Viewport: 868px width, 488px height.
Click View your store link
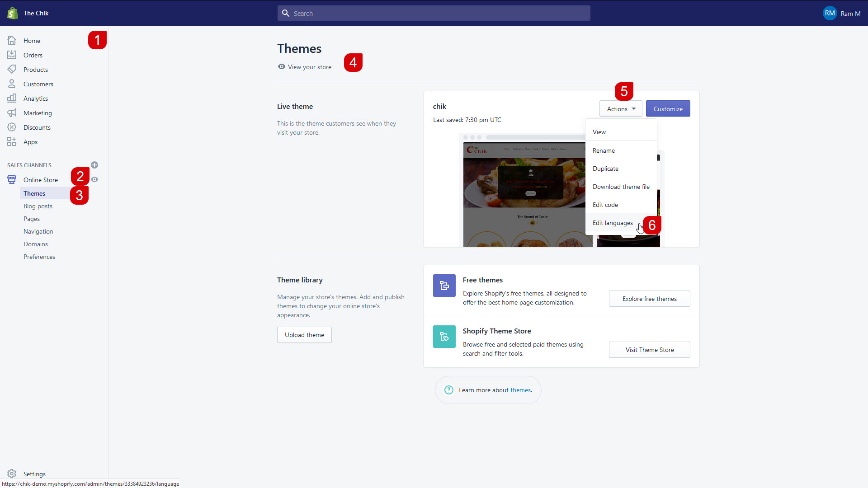pos(310,67)
